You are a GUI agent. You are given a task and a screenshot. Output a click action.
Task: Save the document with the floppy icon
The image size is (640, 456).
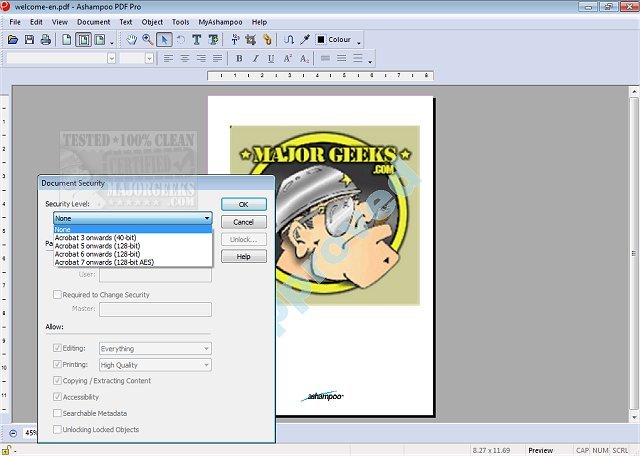tap(29, 40)
